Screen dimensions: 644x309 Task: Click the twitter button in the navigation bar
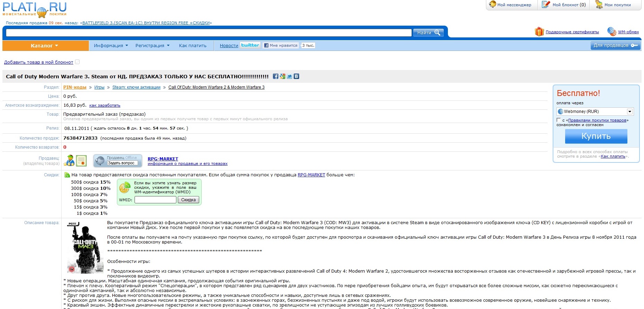pyautogui.click(x=250, y=45)
